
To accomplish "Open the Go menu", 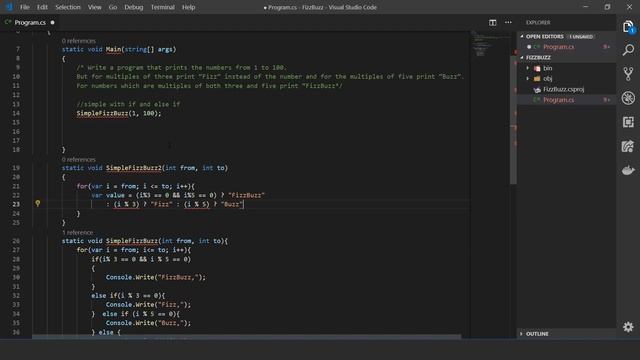I will (113, 7).
